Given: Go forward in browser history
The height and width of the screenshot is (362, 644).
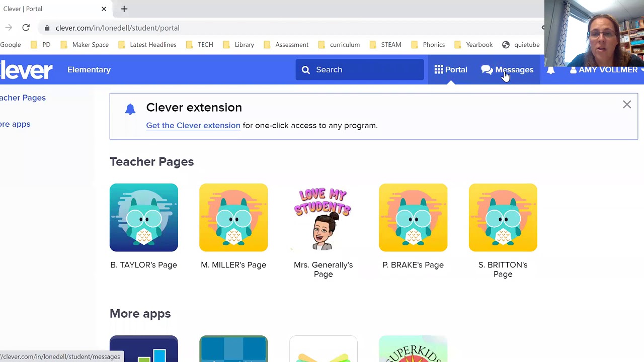Looking at the screenshot, I should click(9, 28).
